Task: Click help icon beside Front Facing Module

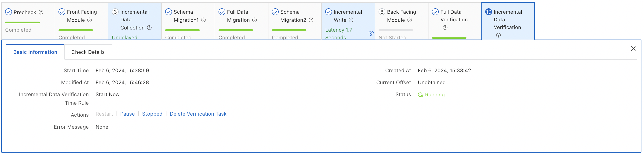Action: point(89,20)
